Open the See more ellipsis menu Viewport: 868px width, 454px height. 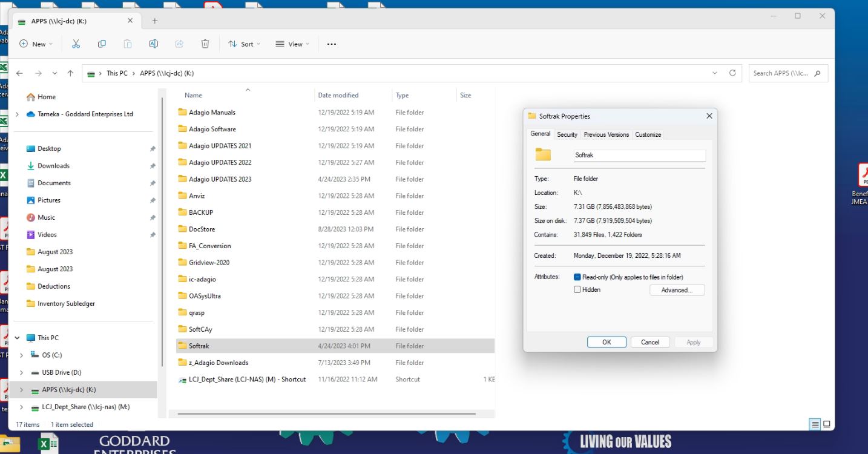coord(331,44)
